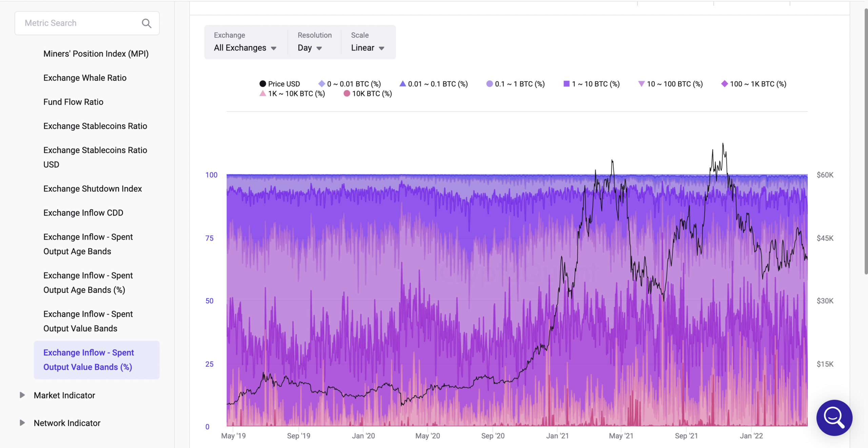Expand the Market Indicator section arrow
This screenshot has height=448, width=868.
coord(22,395)
